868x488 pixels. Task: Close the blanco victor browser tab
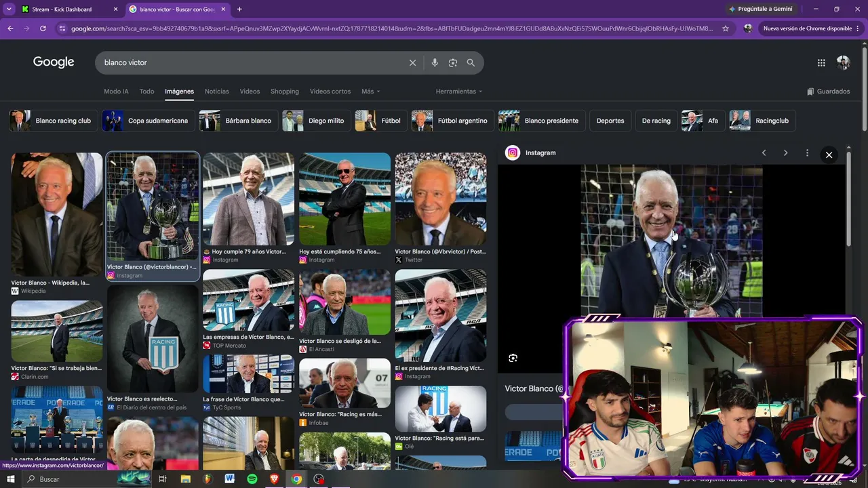point(223,9)
